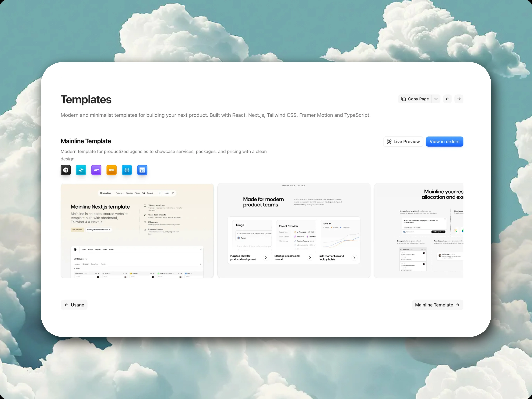The width and height of the screenshot is (532, 399).
Task: Click the Cycle 37 chart label
Action: 327,224
